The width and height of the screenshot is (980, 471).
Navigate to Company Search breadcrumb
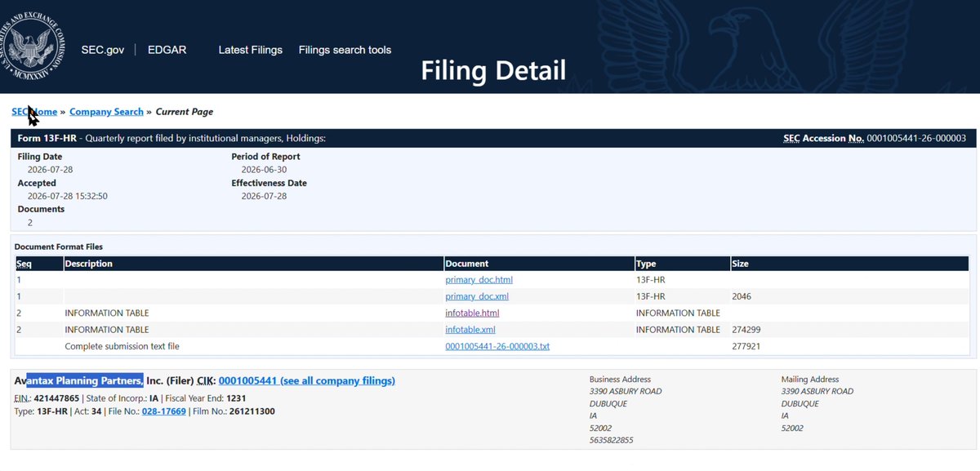tap(106, 112)
